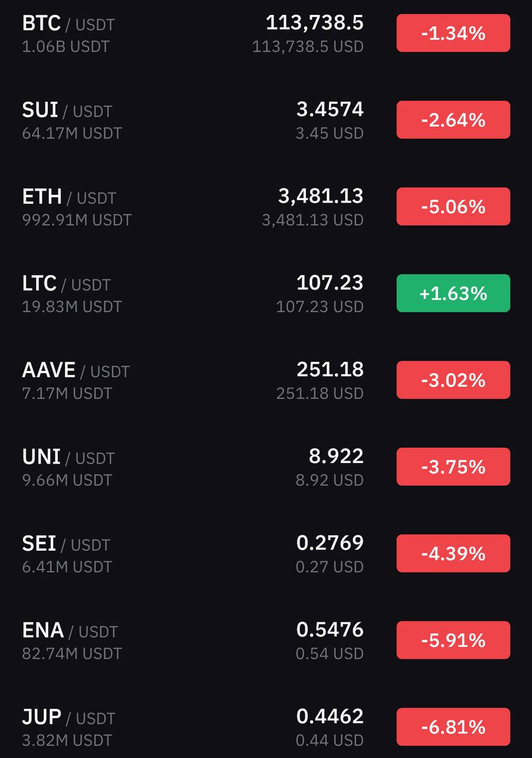
Task: Click the -1.34% change badge for BTC
Action: point(453,33)
